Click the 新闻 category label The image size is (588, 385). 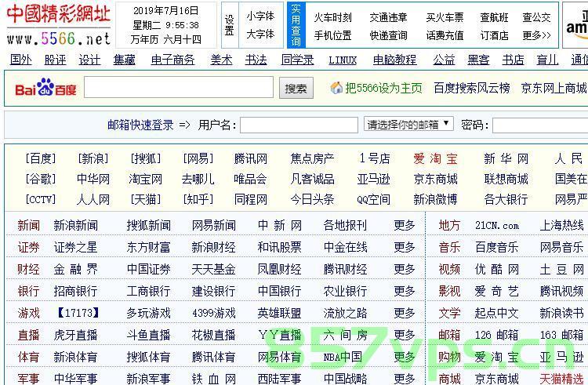(28, 225)
